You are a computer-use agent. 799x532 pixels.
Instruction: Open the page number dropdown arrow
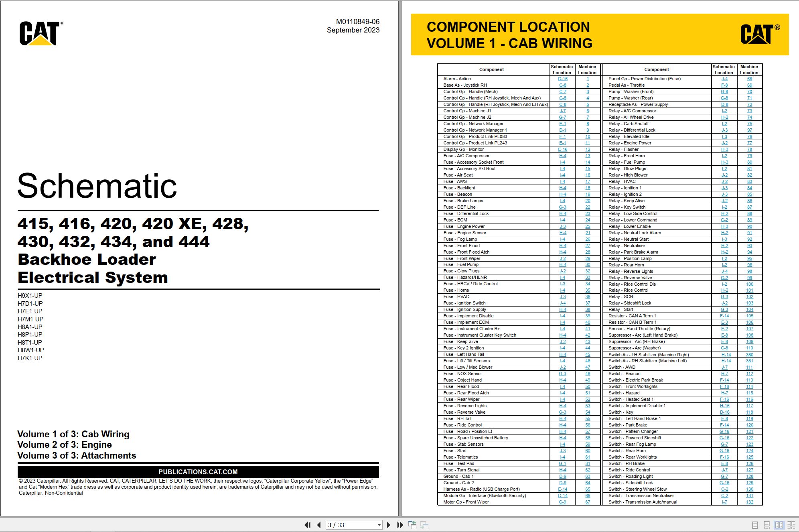(x=379, y=525)
